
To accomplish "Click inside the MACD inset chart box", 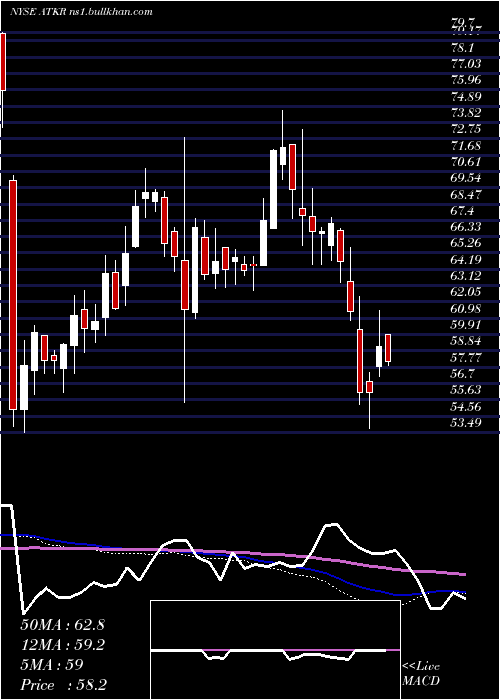I will pyautogui.click(x=275, y=650).
